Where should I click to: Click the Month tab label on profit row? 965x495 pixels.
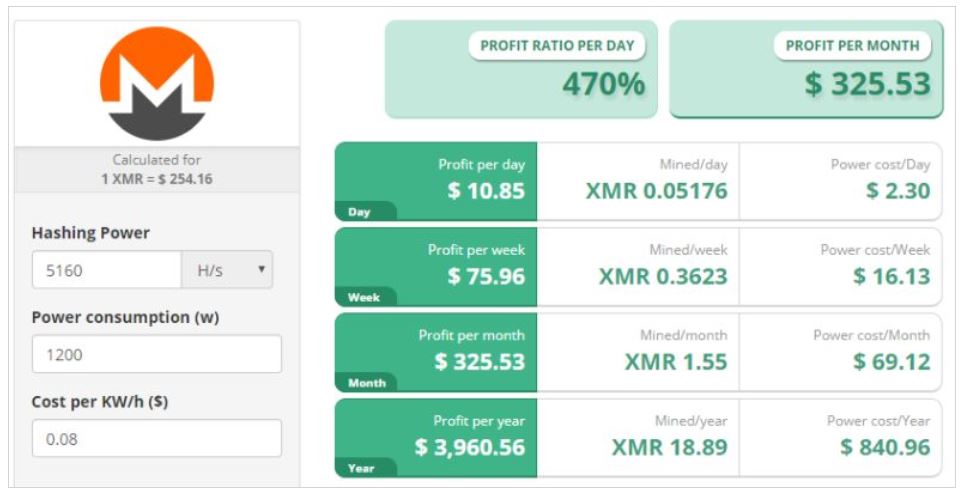click(367, 383)
